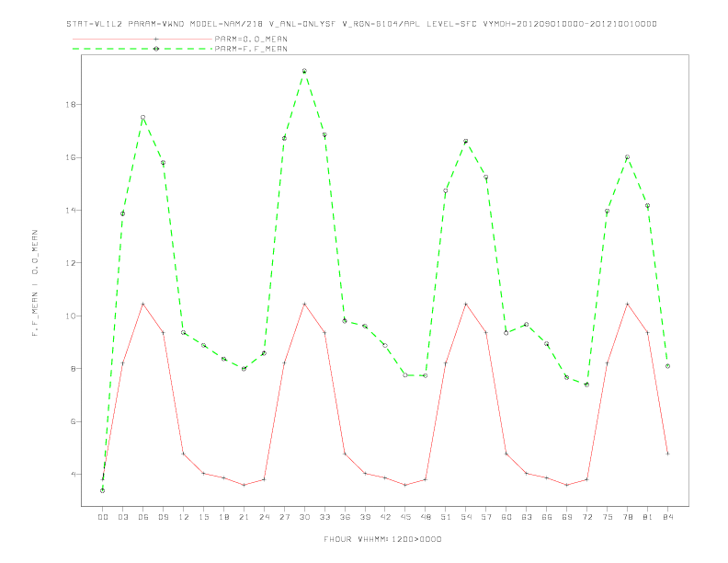Image resolution: width=728 pixels, height=563 pixels.
Task: Click the x-axis tick label 48
Action: click(x=426, y=517)
